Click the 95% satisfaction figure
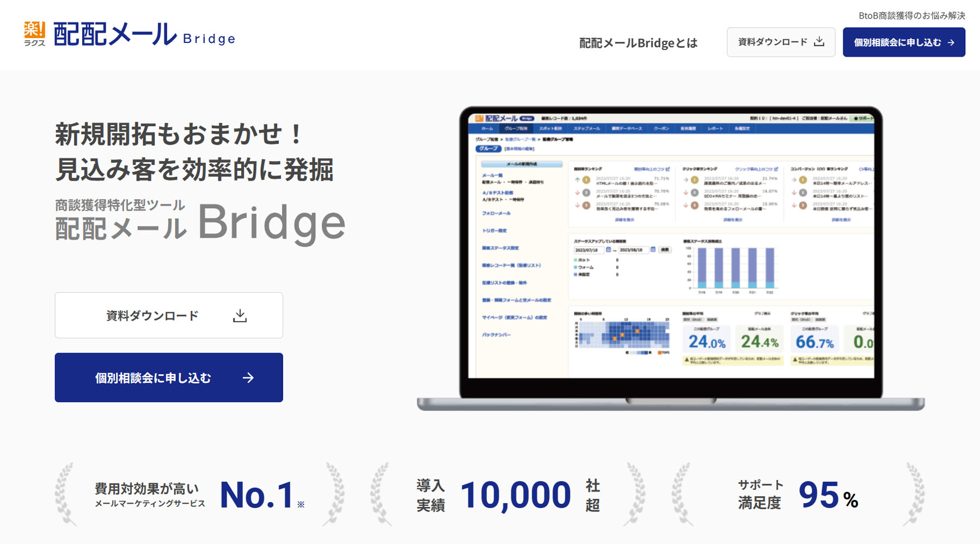The height and width of the screenshot is (544, 980). pyautogui.click(x=828, y=495)
